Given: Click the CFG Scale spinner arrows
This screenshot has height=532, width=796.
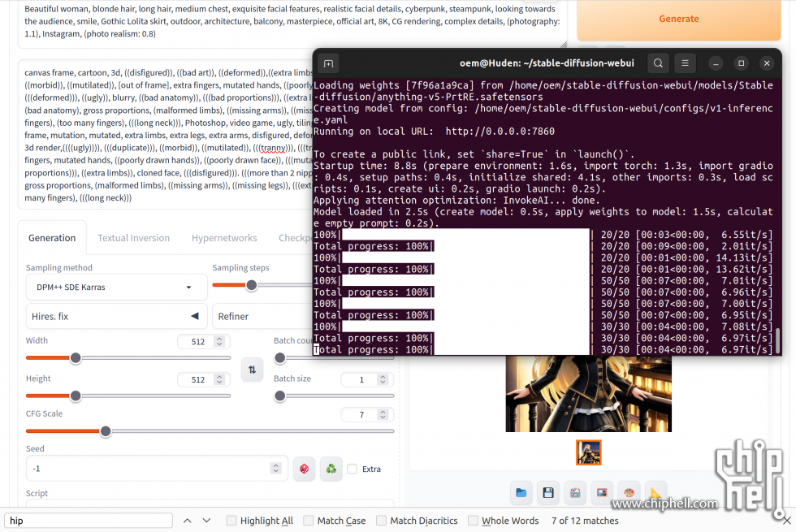Looking at the screenshot, I should 383,415.
